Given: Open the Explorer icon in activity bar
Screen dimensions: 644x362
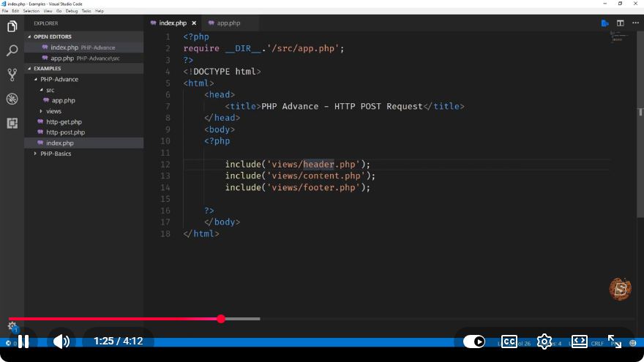Looking at the screenshot, I should (x=12, y=26).
